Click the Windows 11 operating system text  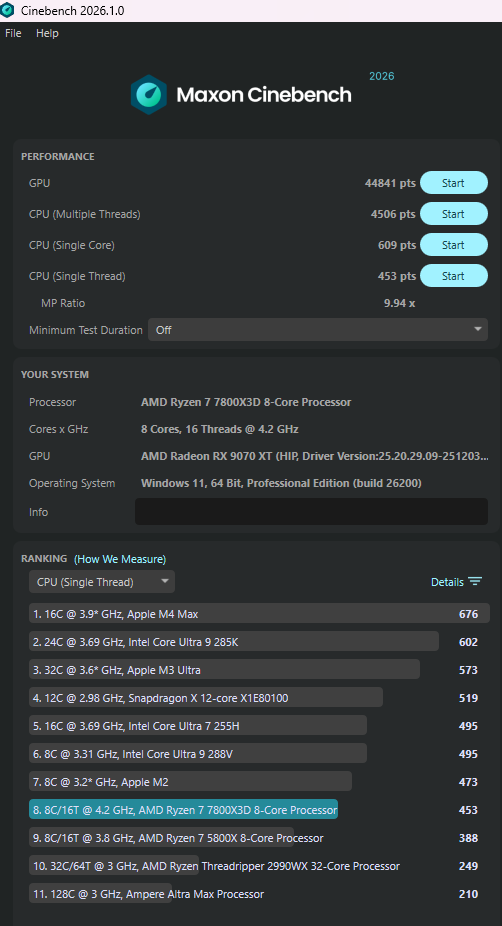281,483
